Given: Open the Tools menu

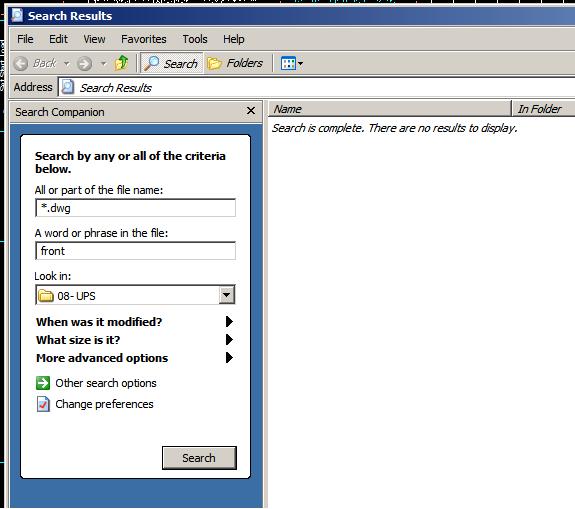Looking at the screenshot, I should (x=195, y=39).
